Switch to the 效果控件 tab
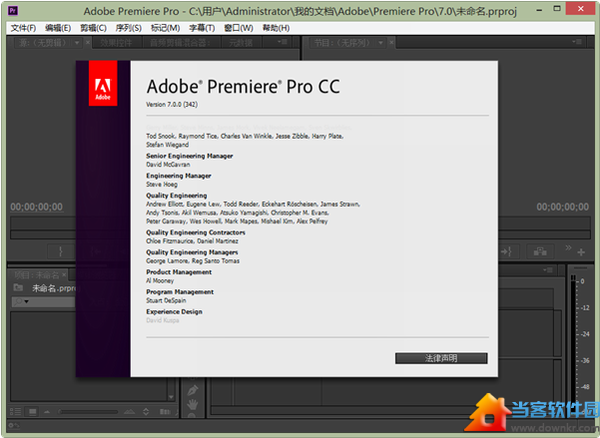Image resolution: width=600 pixels, height=438 pixels. tap(116, 43)
